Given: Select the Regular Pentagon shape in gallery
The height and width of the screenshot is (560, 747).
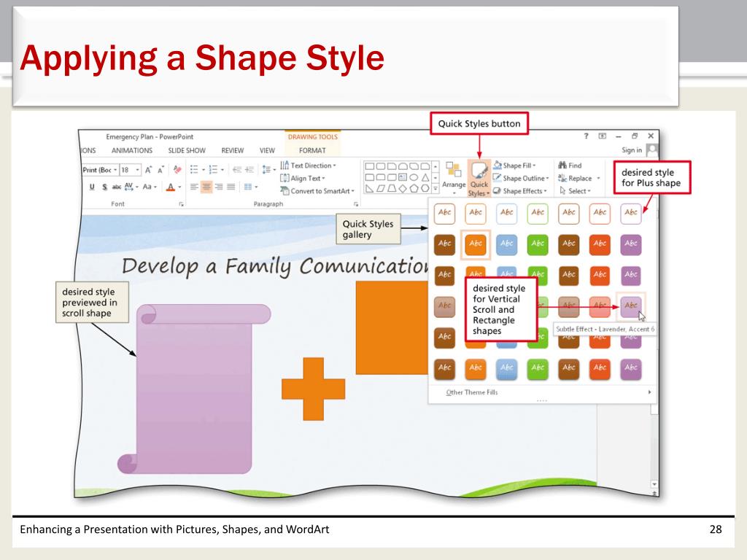Looking at the screenshot, I should pyautogui.click(x=414, y=189).
